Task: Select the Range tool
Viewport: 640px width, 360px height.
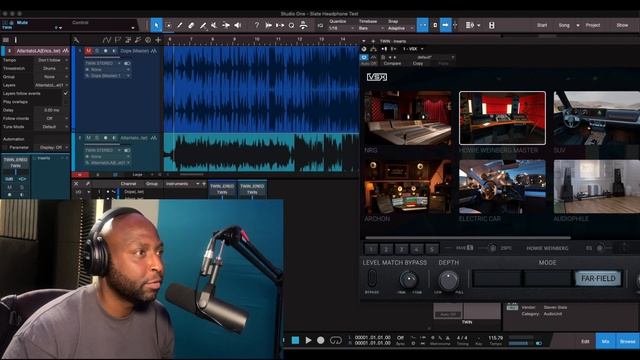Action: pyautogui.click(x=168, y=25)
